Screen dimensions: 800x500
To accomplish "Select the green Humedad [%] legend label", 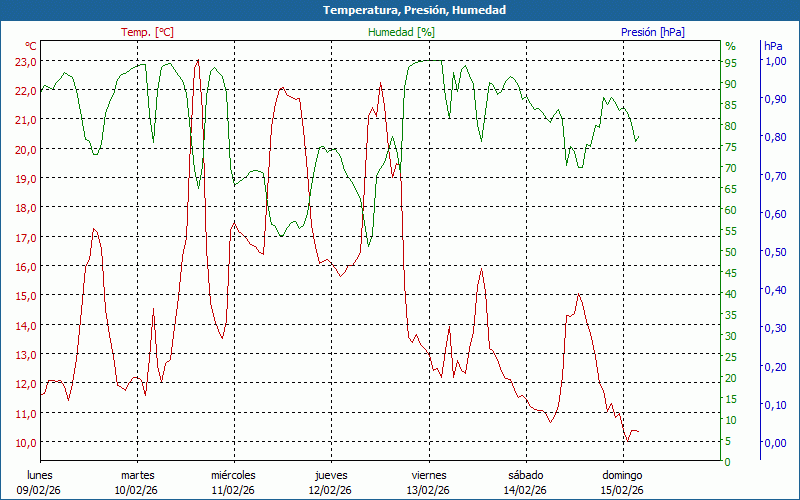I will [401, 32].
